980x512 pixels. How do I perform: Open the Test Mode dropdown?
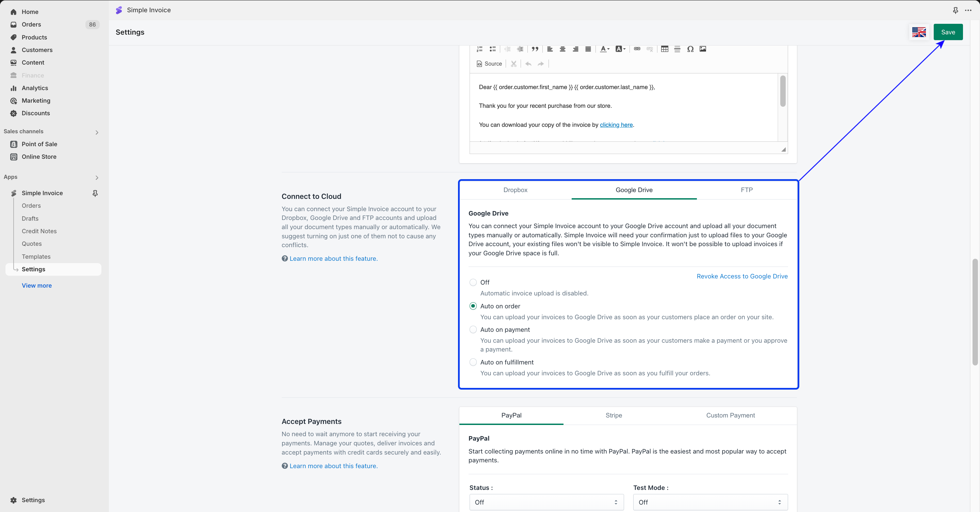pyautogui.click(x=710, y=502)
